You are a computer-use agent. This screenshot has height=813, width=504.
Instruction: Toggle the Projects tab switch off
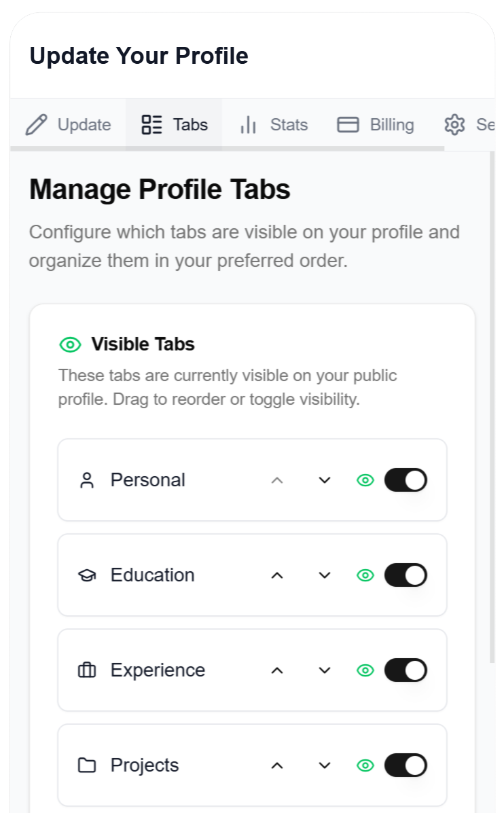pos(406,765)
